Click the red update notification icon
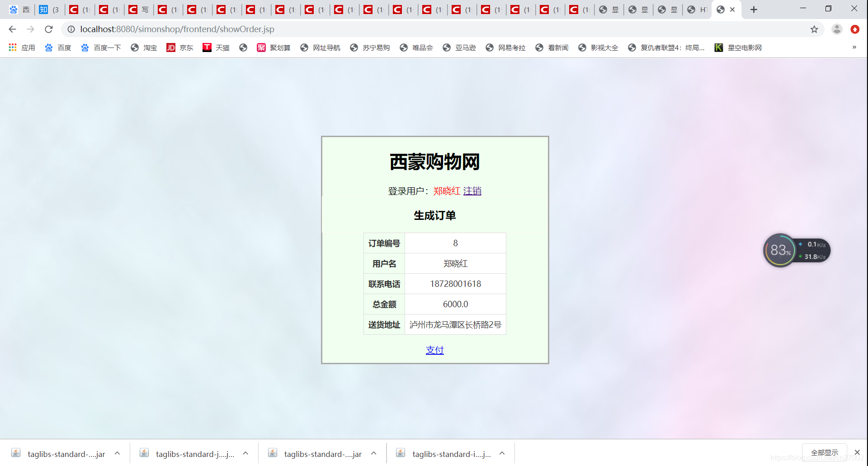This screenshot has width=868, height=466. [855, 29]
